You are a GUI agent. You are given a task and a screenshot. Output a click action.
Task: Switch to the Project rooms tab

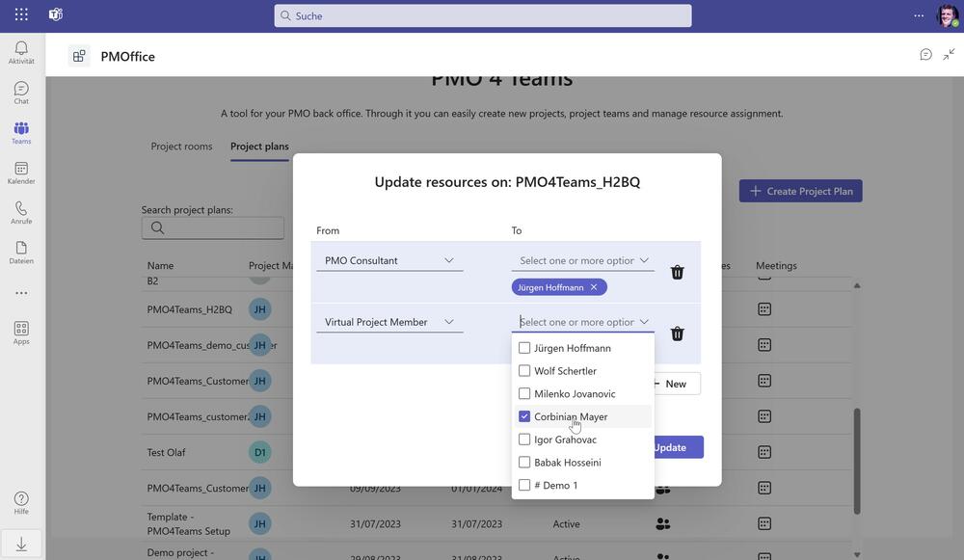coord(181,147)
